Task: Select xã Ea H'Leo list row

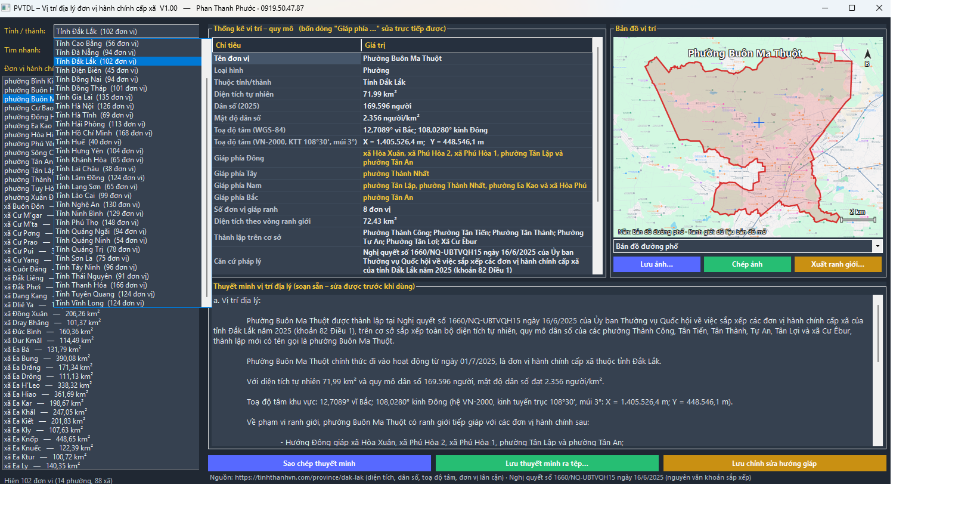Action: [x=100, y=385]
